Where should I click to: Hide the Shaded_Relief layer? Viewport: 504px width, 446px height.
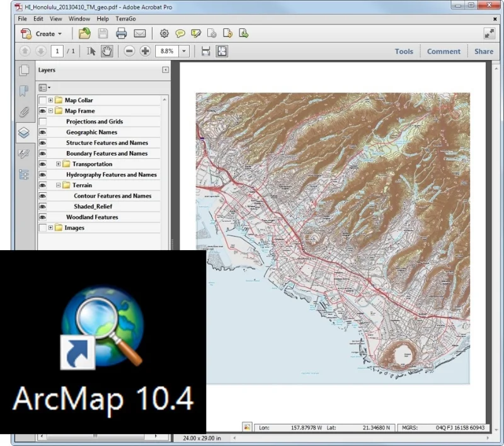point(42,206)
